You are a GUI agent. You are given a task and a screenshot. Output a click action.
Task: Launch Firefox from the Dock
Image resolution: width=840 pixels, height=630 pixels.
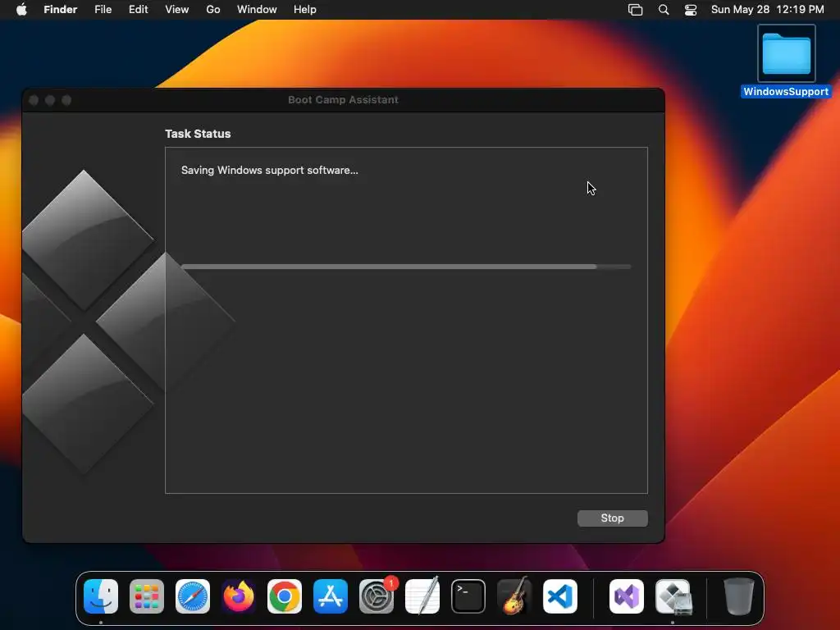point(239,596)
